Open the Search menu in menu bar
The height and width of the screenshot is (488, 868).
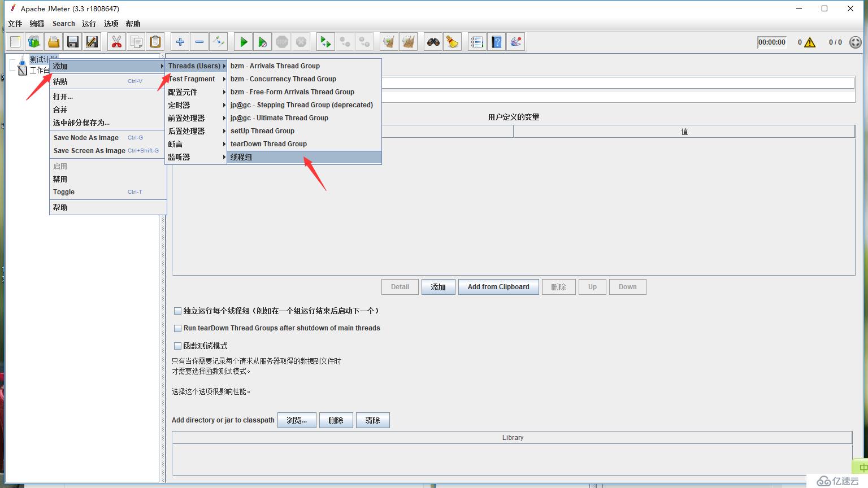[64, 24]
